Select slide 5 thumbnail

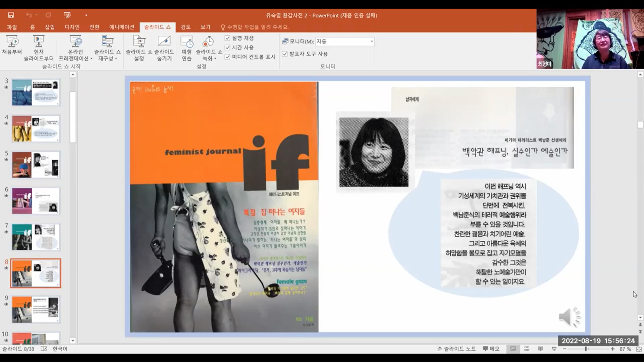point(36,165)
